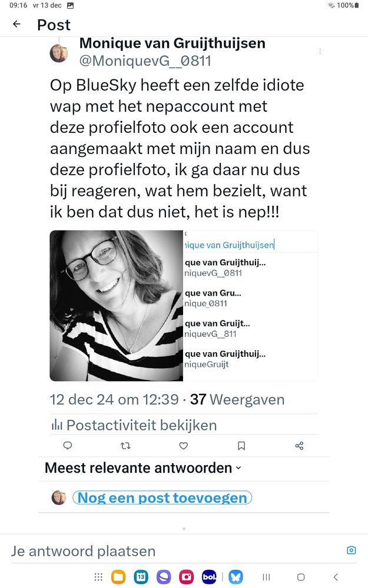The height and width of the screenshot is (588, 368).
Task: Click Postactiviteit bekijken link
Action: pos(141,425)
